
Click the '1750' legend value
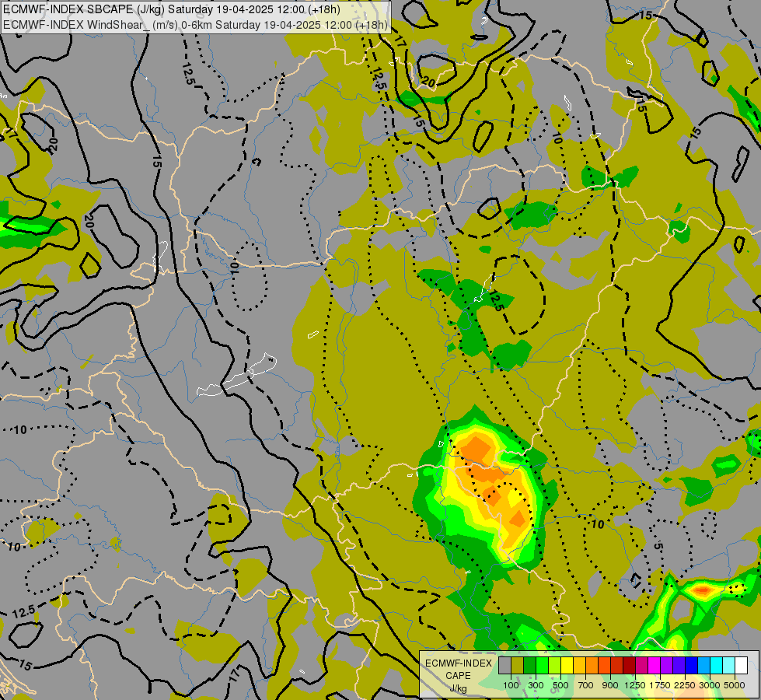(660, 685)
